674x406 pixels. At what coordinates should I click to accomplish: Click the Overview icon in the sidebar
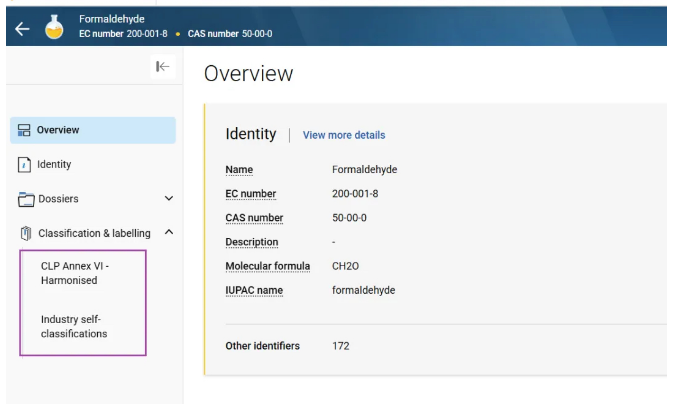tap(24, 130)
